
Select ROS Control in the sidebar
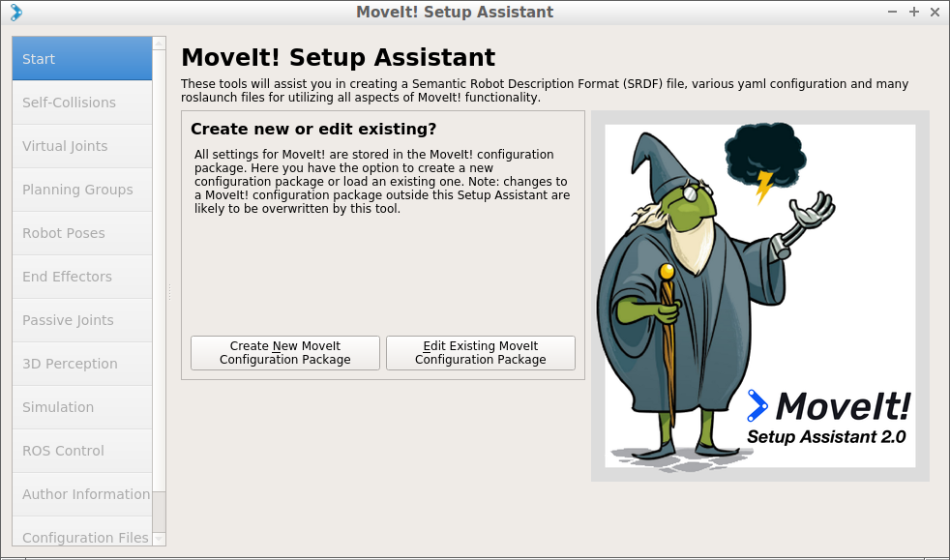click(x=82, y=451)
